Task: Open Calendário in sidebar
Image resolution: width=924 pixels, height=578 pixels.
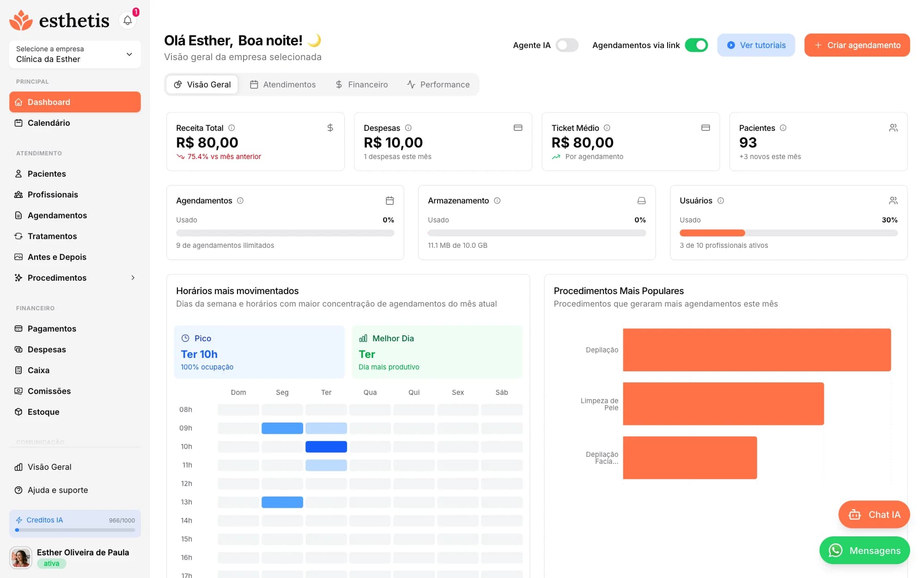Action: click(75, 123)
